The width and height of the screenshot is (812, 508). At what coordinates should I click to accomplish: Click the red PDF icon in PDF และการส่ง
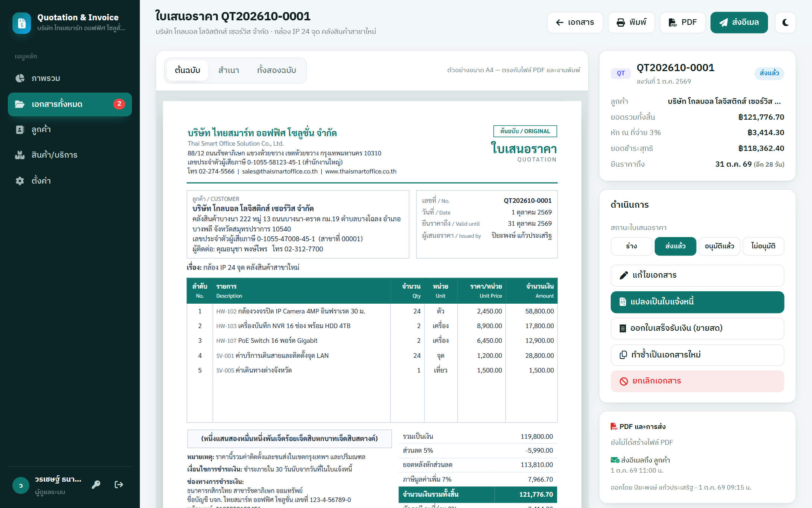pos(614,426)
